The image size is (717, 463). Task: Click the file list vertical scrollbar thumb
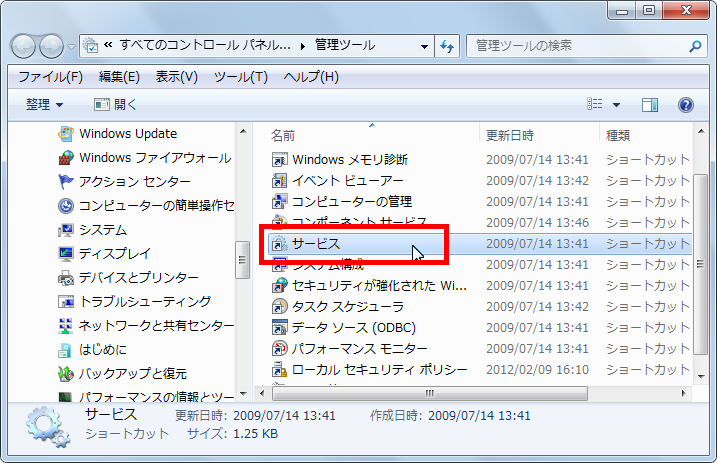click(700, 264)
